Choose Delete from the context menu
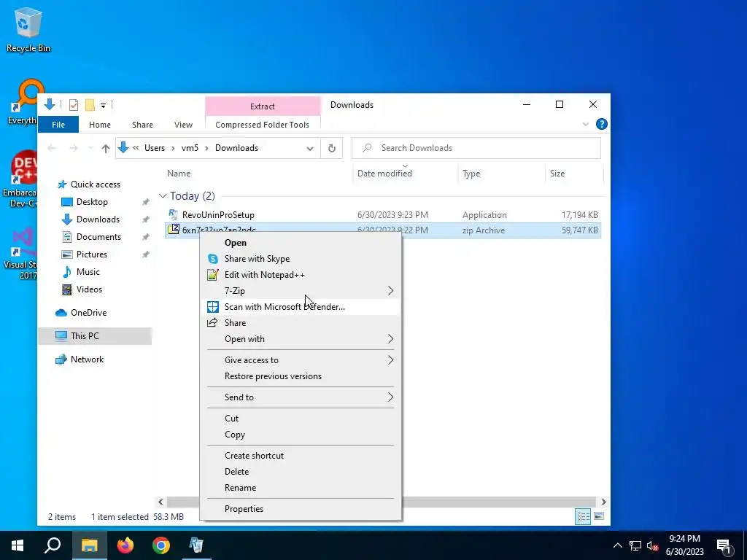This screenshot has width=747, height=560. click(301, 472)
